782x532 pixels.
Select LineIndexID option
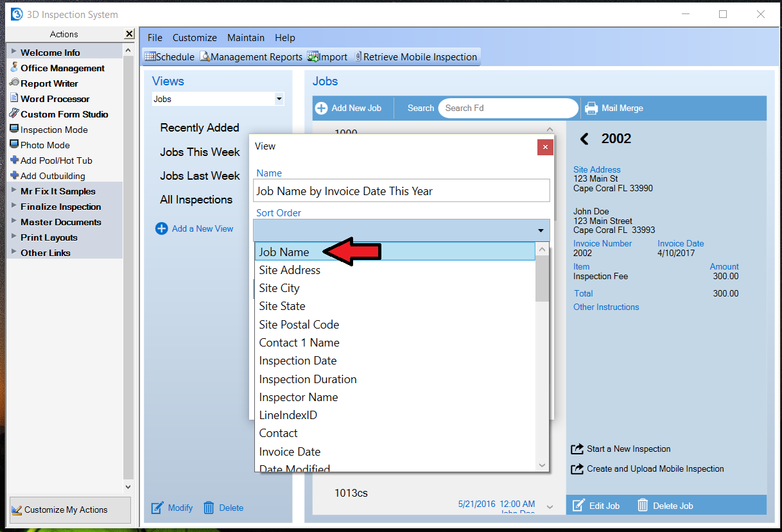(x=395, y=415)
